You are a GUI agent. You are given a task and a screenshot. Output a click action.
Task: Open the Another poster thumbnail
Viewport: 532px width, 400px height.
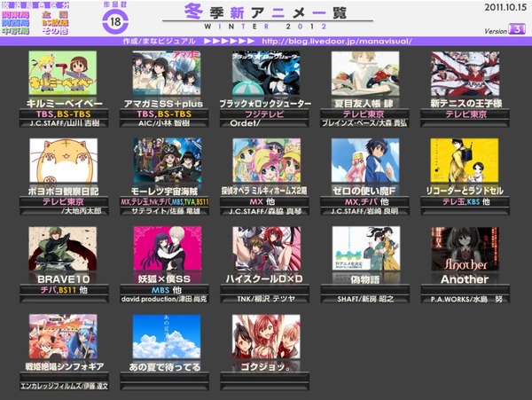coord(465,248)
